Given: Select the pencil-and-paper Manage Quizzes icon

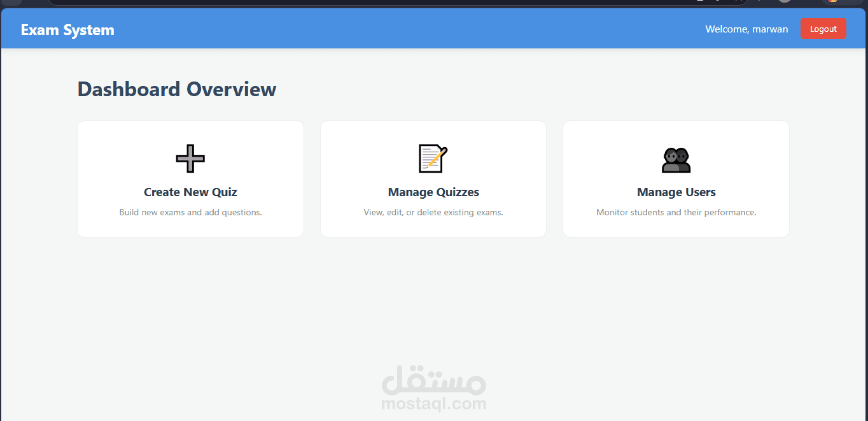Looking at the screenshot, I should (x=433, y=159).
